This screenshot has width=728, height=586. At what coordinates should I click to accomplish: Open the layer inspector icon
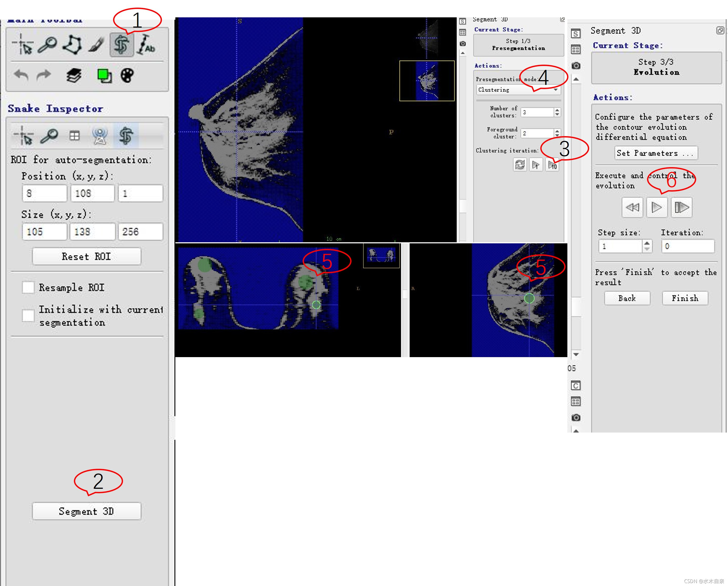74,75
